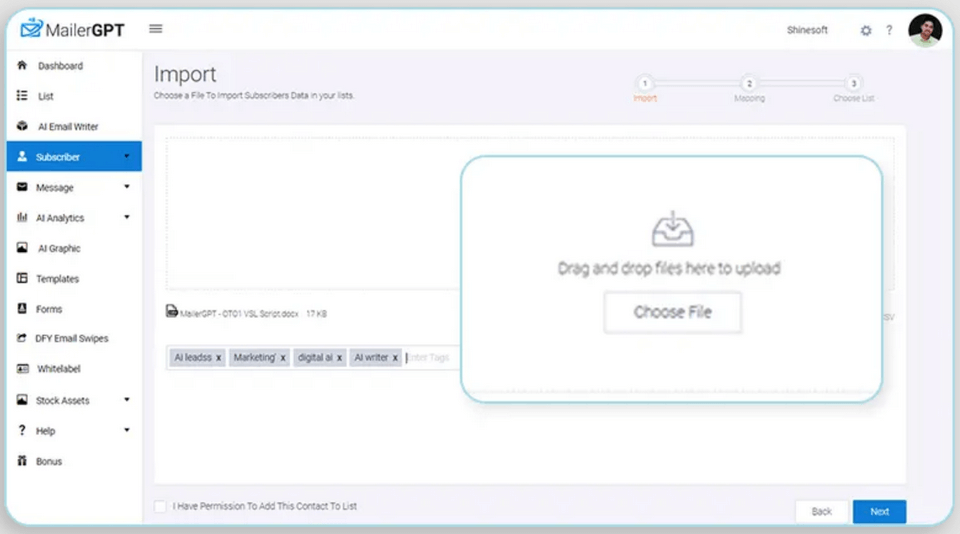Click the Shinesoft account name
Viewport: 960px width, 534px height.
click(x=807, y=29)
